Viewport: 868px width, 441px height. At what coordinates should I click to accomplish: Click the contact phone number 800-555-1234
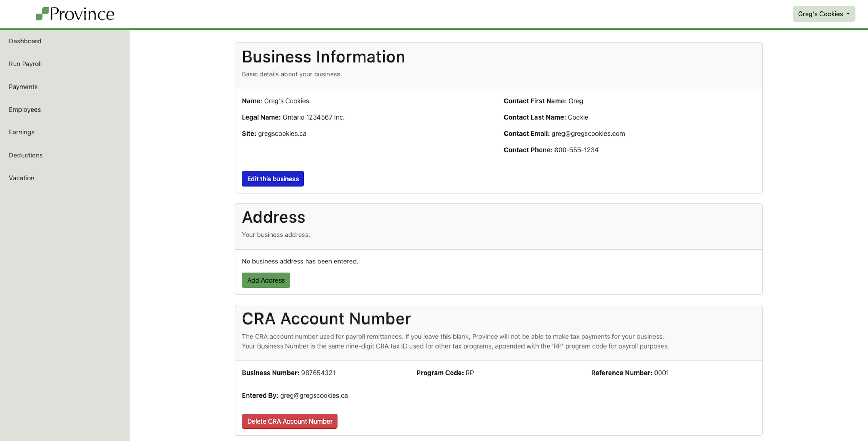point(576,150)
